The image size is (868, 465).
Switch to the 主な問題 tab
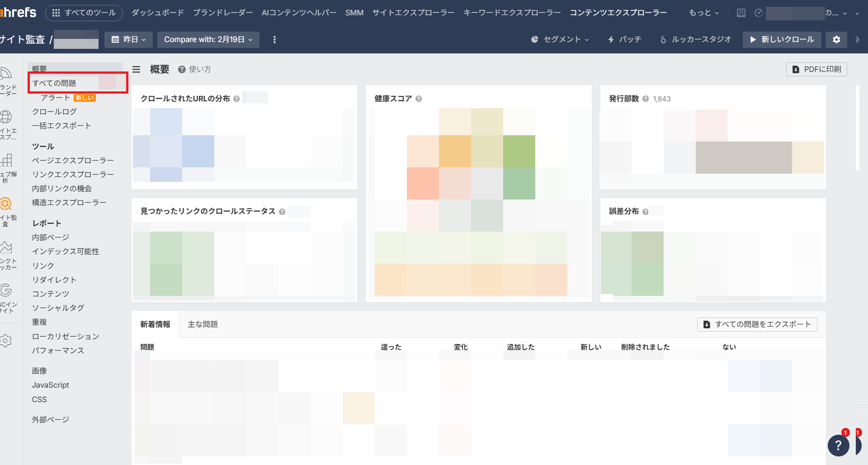click(x=203, y=324)
